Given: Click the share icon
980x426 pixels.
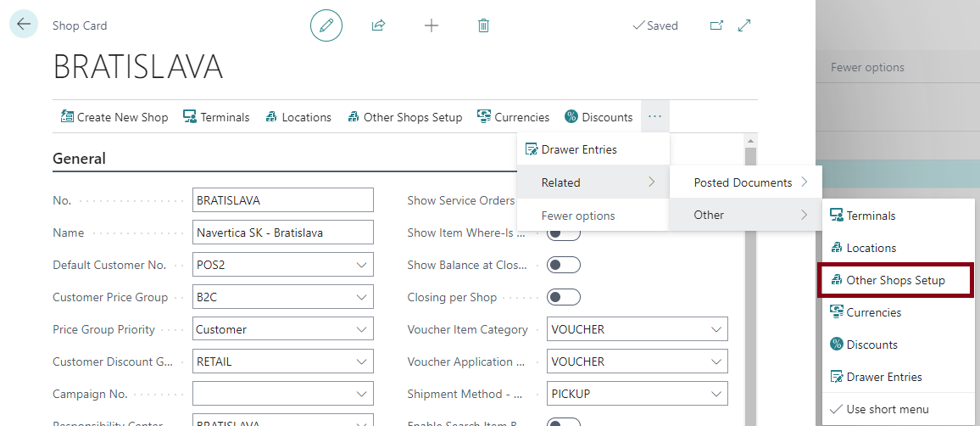Looking at the screenshot, I should (x=378, y=25).
